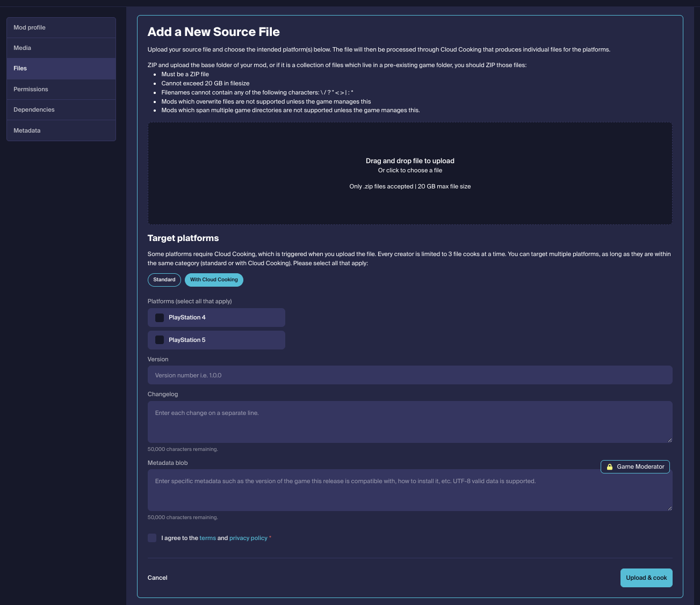Click 'Cannot exceed 20 GB in filesize' bullet
The image size is (700, 605).
point(205,83)
